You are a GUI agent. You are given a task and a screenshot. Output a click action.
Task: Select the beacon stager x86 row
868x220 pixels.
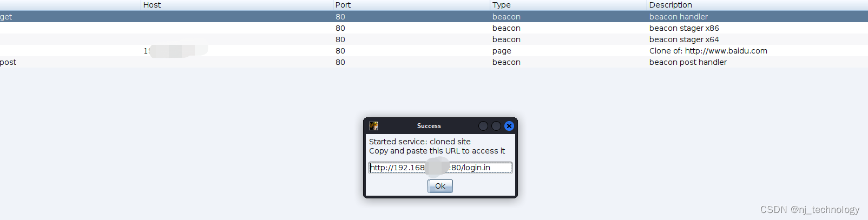434,28
